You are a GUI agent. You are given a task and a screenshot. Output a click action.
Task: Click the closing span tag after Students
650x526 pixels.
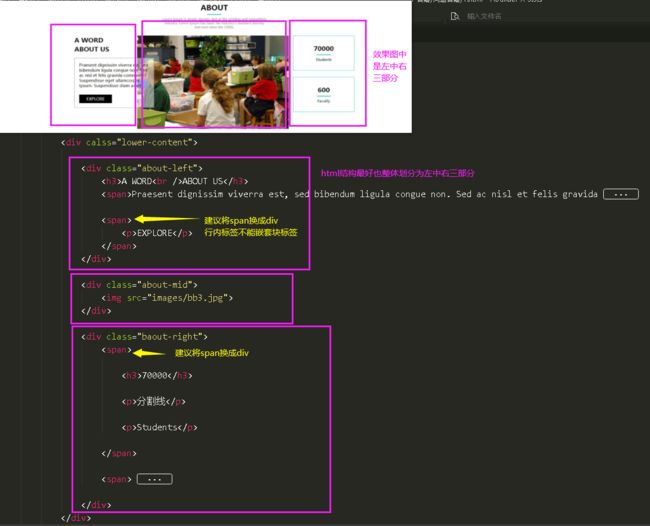click(x=119, y=453)
